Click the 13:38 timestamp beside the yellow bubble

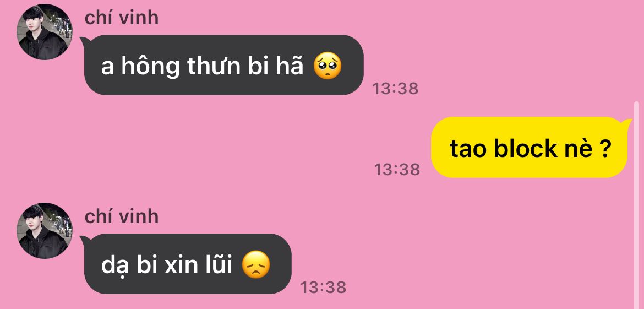tap(397, 169)
